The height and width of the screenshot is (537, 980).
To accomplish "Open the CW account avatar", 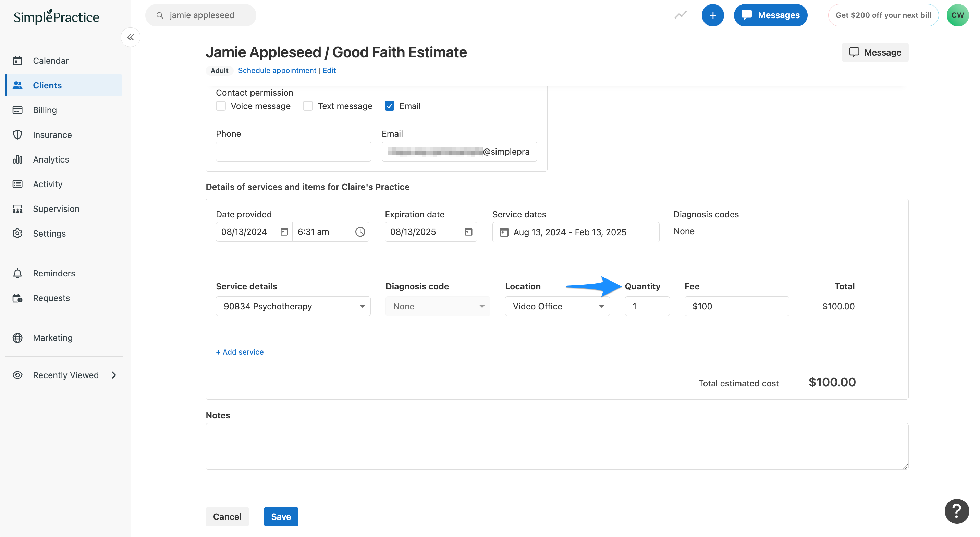I will tap(957, 15).
